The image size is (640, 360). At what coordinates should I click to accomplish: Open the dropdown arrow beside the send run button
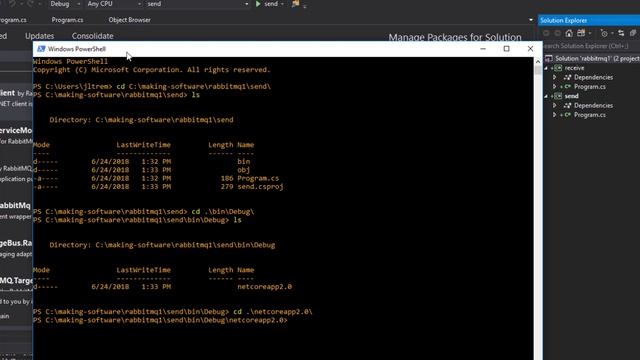[282, 4]
